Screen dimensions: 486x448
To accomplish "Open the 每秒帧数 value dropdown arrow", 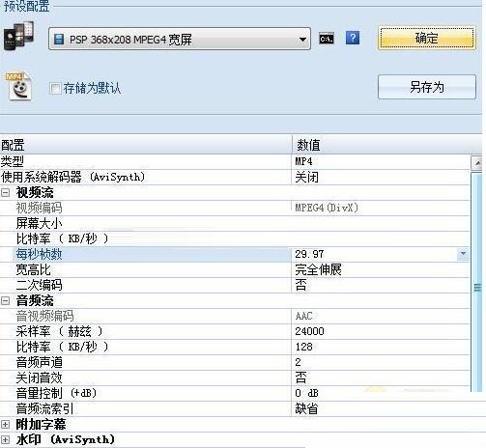I will [463, 254].
